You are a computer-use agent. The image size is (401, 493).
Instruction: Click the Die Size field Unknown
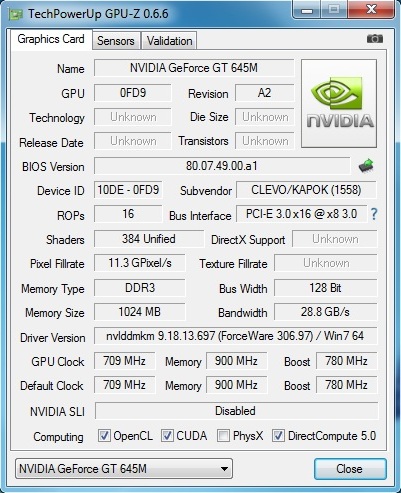265,117
